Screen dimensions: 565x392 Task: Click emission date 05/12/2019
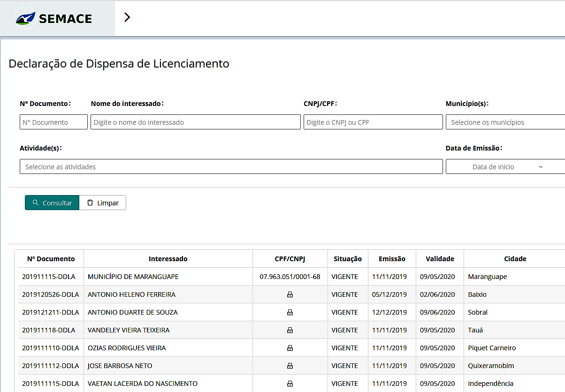click(x=389, y=294)
